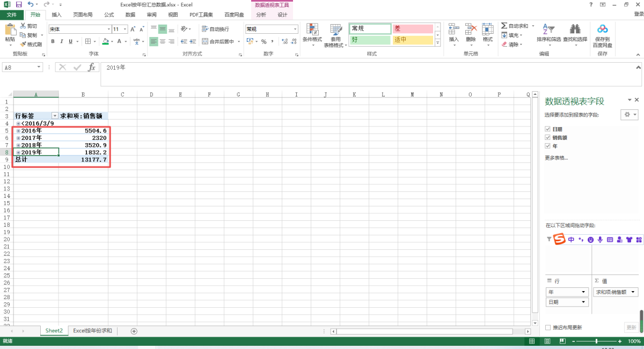Open the Excel按年份求和 sheet tab

coord(92,331)
